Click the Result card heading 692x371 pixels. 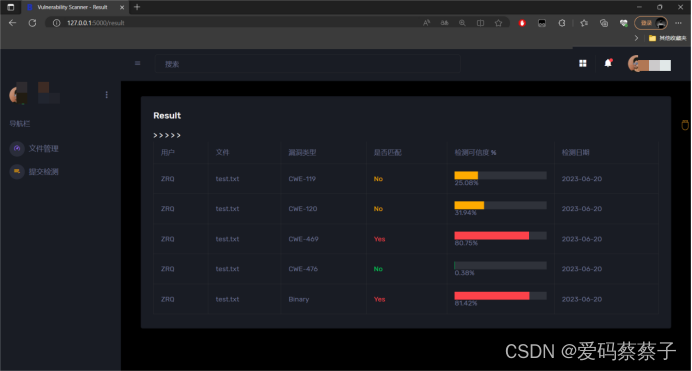[x=167, y=116]
